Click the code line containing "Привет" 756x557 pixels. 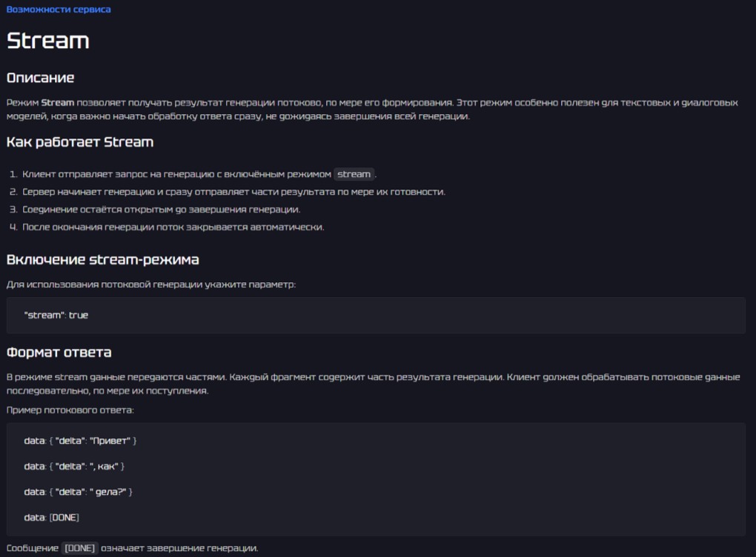click(x=81, y=441)
